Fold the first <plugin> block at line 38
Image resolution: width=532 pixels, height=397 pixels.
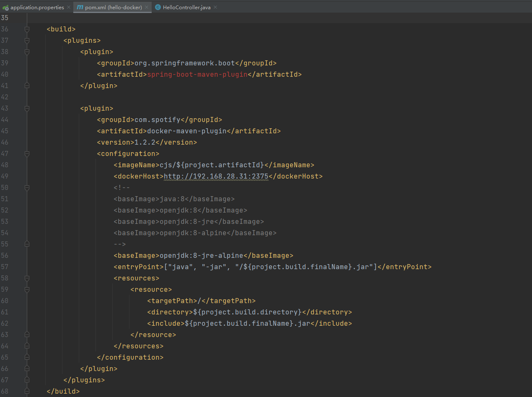(x=27, y=52)
